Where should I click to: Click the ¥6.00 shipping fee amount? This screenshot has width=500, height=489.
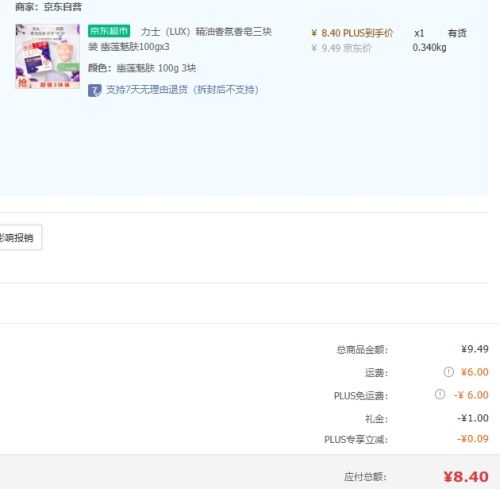coord(475,372)
